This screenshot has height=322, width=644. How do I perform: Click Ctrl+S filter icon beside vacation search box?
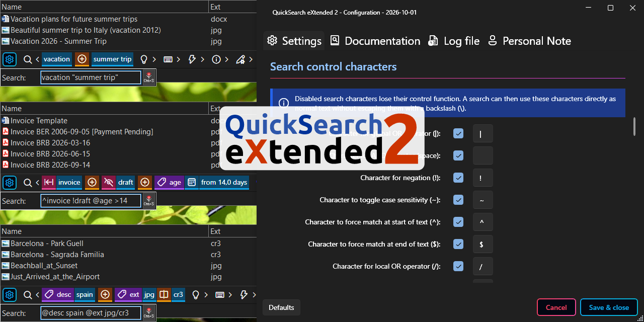click(x=149, y=77)
